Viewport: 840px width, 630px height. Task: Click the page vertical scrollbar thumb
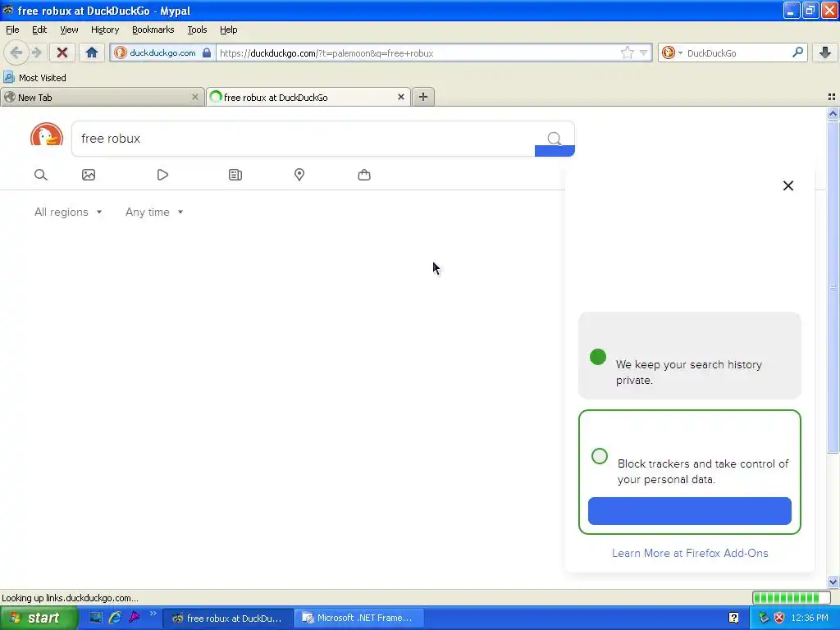pyautogui.click(x=833, y=286)
